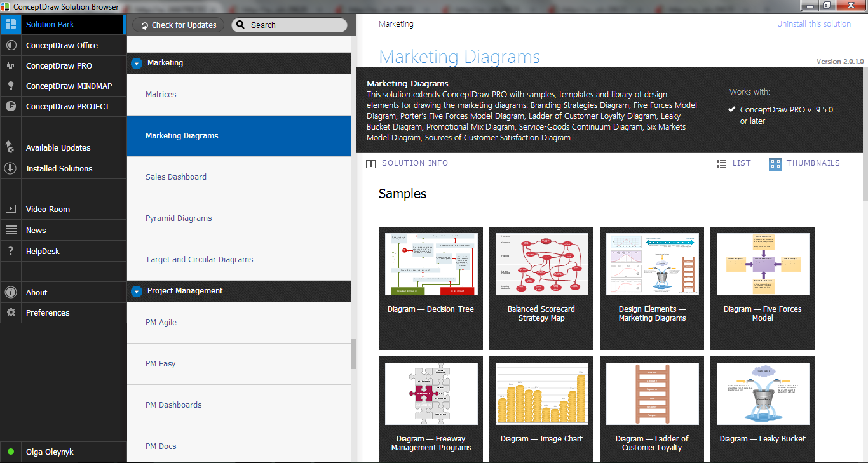Open the Video Room play icon
The width and height of the screenshot is (868, 463).
(10, 209)
